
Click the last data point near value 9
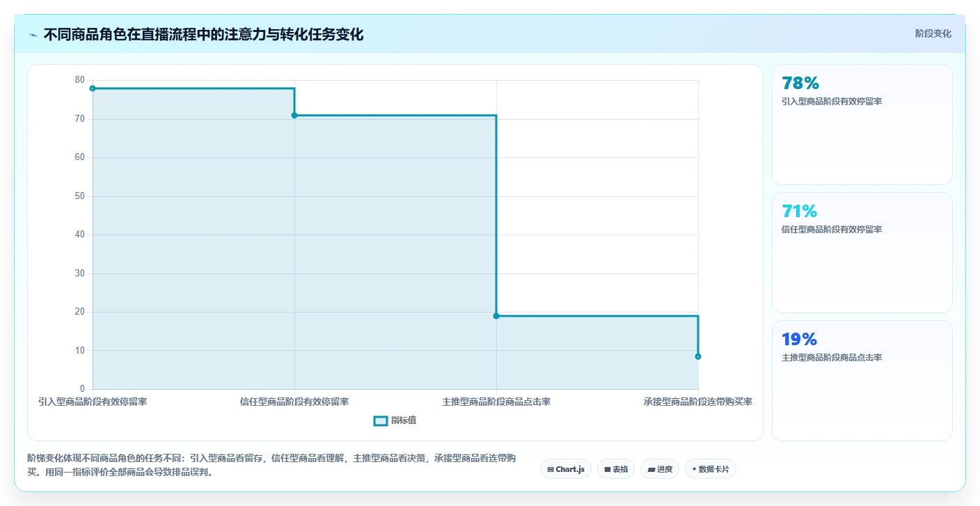click(x=698, y=356)
